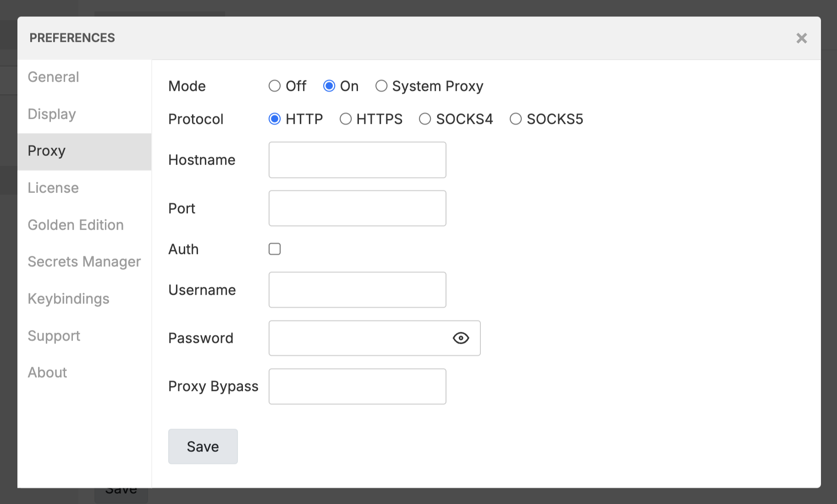Save the proxy settings
Screen dimensions: 837x504
(203, 446)
